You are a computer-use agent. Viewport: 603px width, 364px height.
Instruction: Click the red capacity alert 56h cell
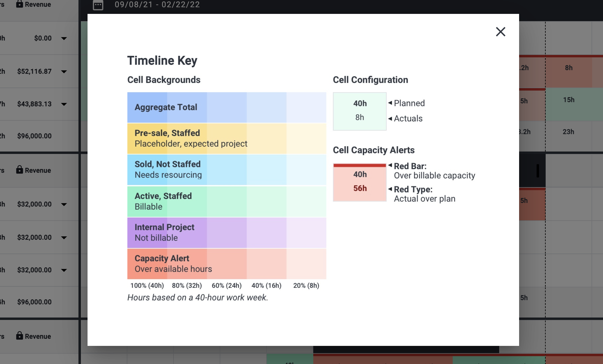pos(359,183)
